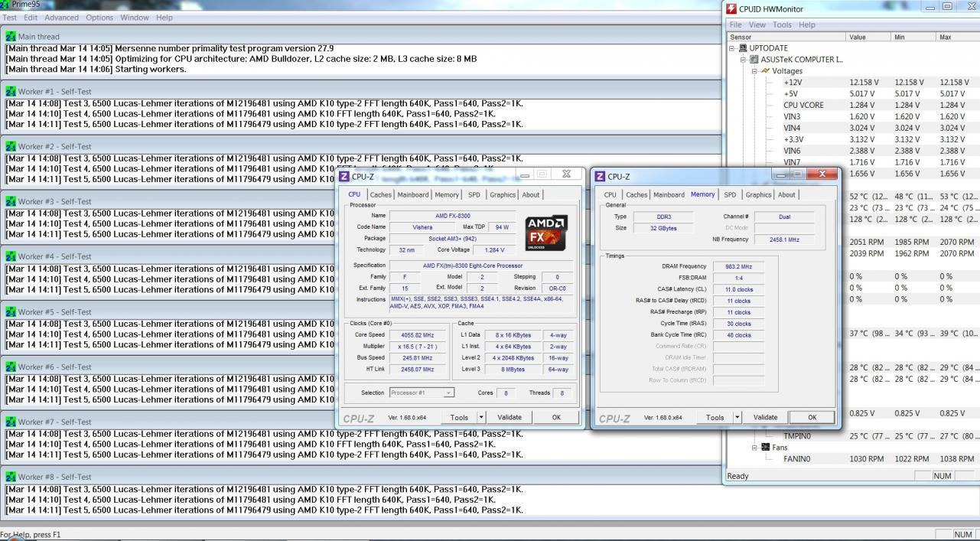Image resolution: width=980 pixels, height=541 pixels.
Task: Select the TMPIN0 temperature row
Action: (x=853, y=436)
